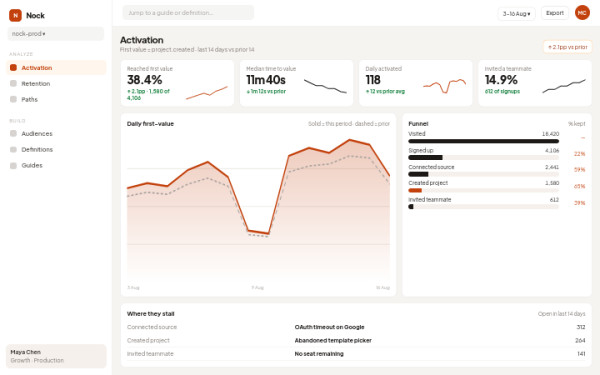The image size is (600, 375).
Task: Select Activation menu label
Action: coord(37,68)
